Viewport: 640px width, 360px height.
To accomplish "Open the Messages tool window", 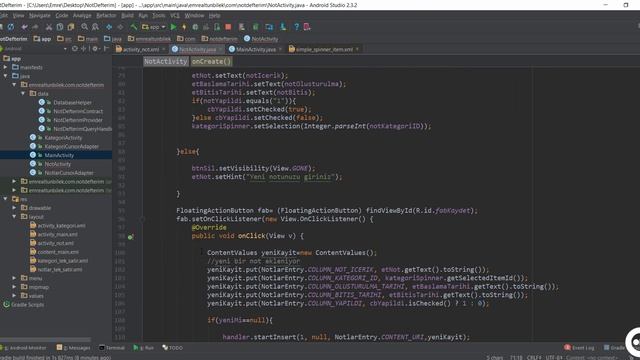I will pyautogui.click(x=73, y=348).
